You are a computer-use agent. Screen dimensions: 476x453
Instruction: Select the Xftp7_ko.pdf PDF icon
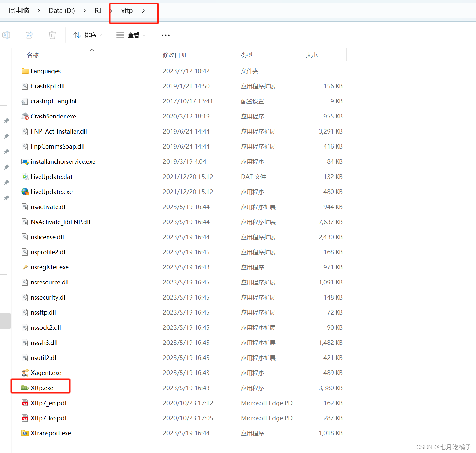[25, 418]
